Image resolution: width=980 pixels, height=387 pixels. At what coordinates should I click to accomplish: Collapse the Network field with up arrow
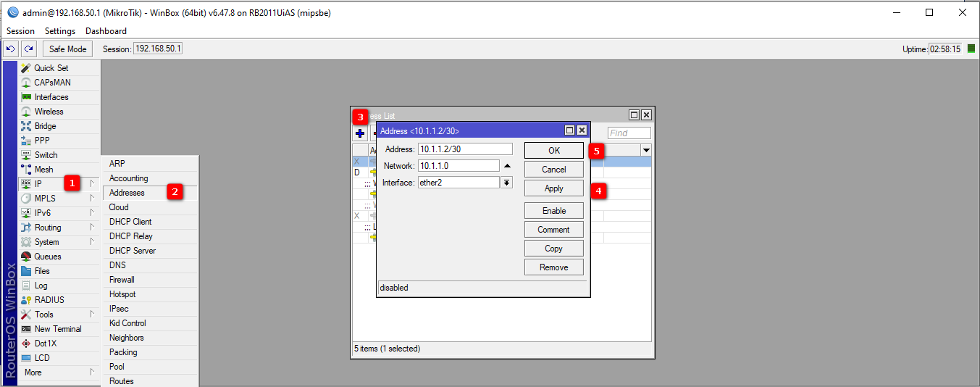point(507,166)
